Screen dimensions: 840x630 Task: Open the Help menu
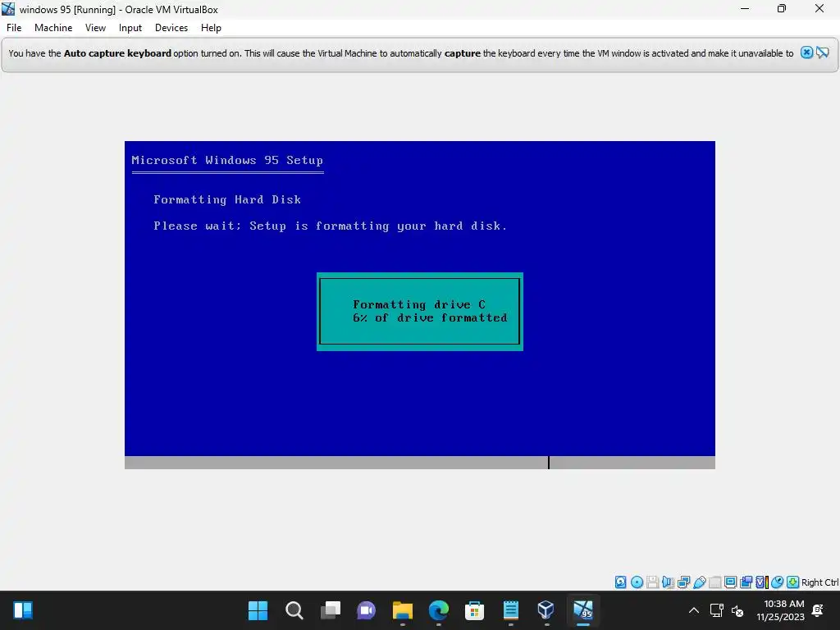click(211, 28)
